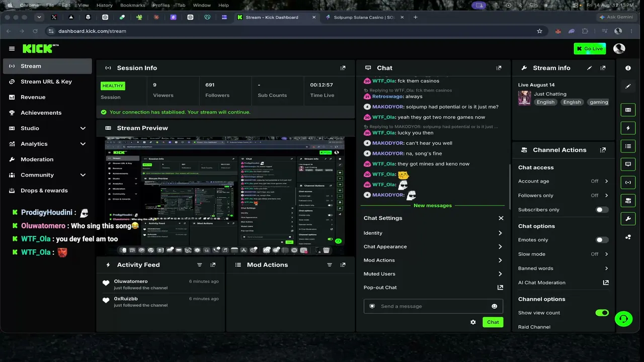Screen dimensions: 644x362
Task: Switch to the Solpump Solana Casino tab
Action: 364,17
